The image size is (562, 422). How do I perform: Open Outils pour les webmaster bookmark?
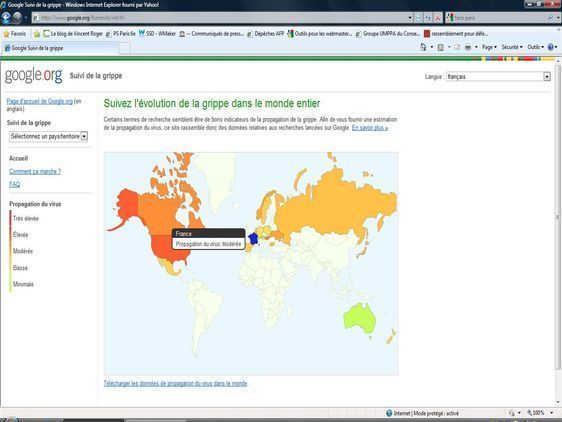tap(320, 34)
